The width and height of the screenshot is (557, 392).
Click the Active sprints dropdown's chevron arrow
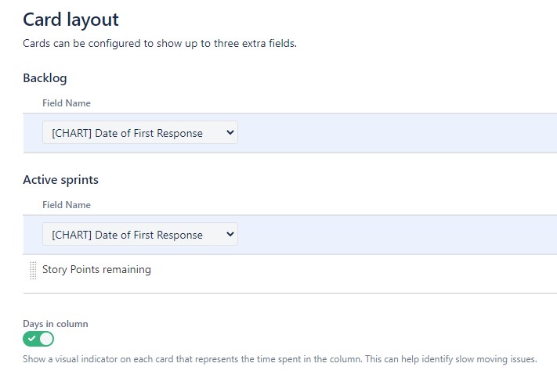[x=230, y=235]
